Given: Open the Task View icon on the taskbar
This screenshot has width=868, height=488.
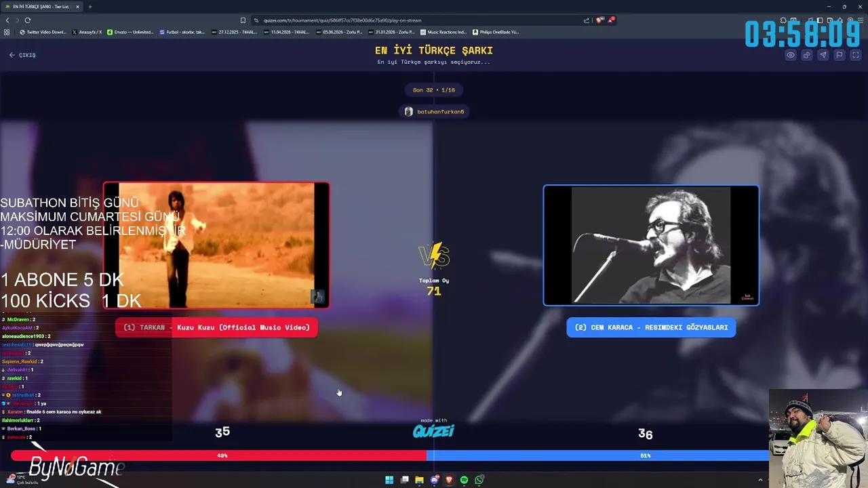Looking at the screenshot, I should (x=405, y=480).
